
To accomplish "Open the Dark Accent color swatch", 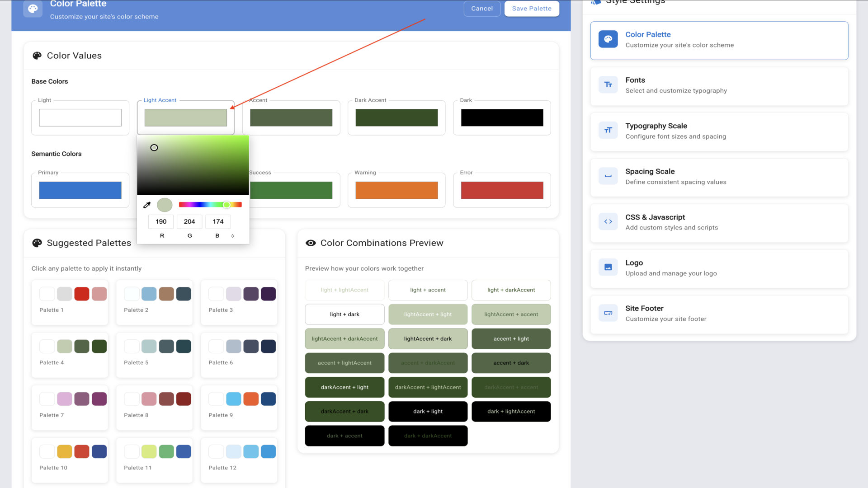I will [x=396, y=118].
